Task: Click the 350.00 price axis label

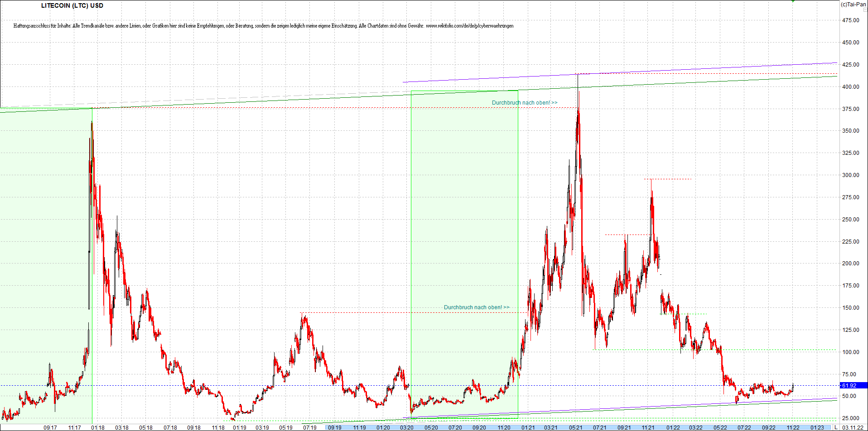Action: pyautogui.click(x=851, y=131)
